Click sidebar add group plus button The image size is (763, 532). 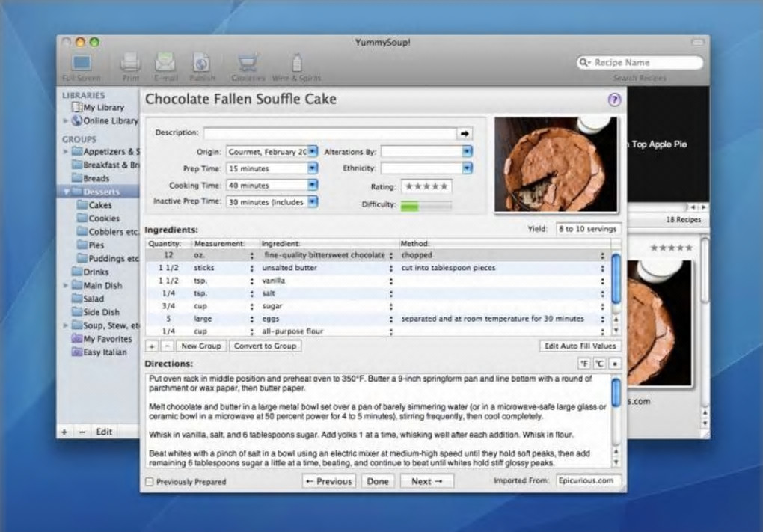(x=64, y=432)
